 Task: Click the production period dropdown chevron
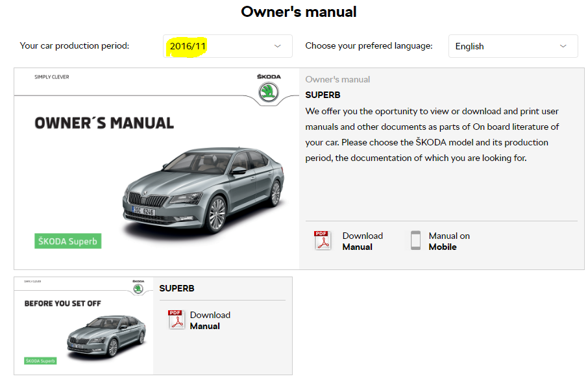[278, 46]
